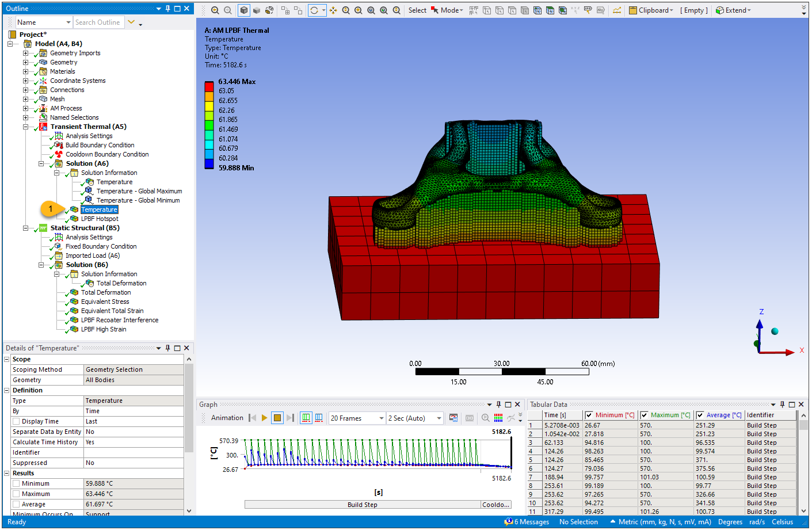812x530 pixels.
Task: Click the Export Video File icon
Action: tap(453, 418)
